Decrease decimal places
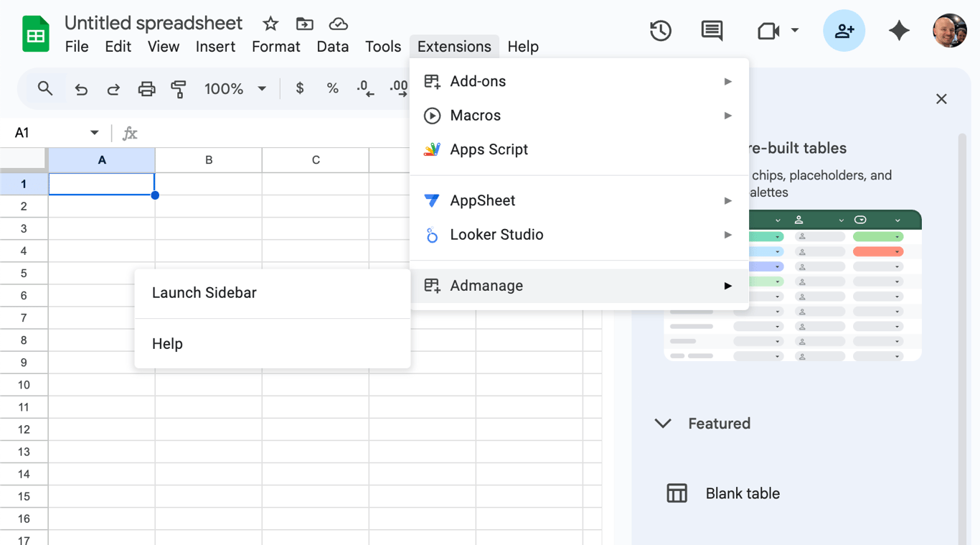The width and height of the screenshot is (980, 545). tap(365, 88)
